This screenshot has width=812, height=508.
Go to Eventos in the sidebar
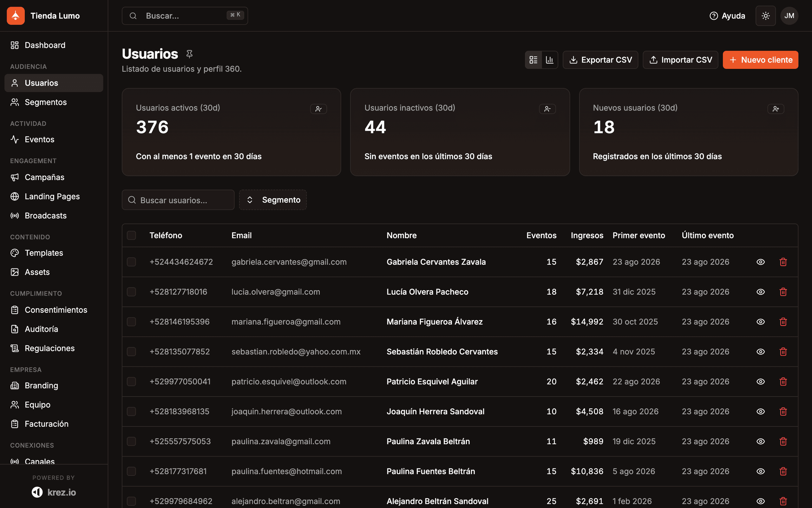[54, 139]
